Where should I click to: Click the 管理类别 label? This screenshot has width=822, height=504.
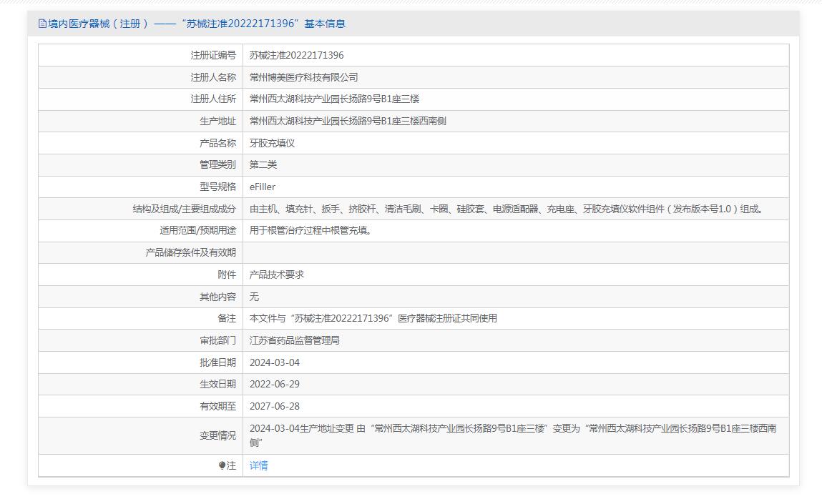(x=218, y=164)
